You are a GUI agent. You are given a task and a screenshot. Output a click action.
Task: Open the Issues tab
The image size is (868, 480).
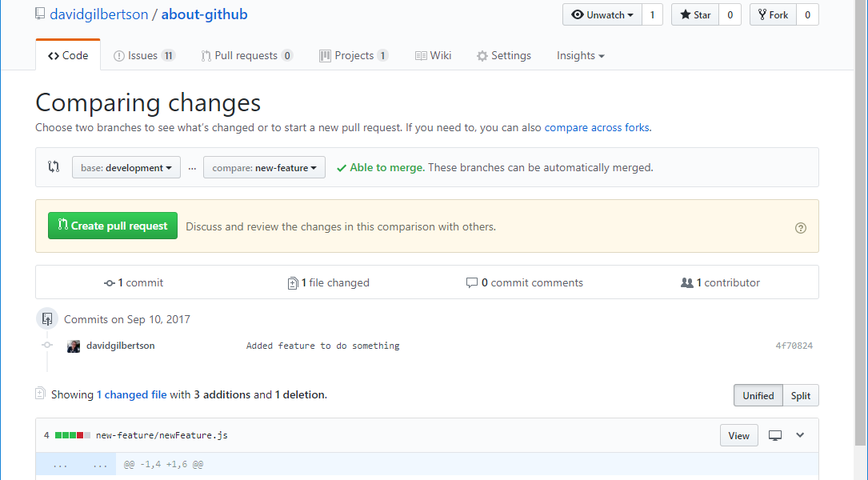pyautogui.click(x=144, y=55)
